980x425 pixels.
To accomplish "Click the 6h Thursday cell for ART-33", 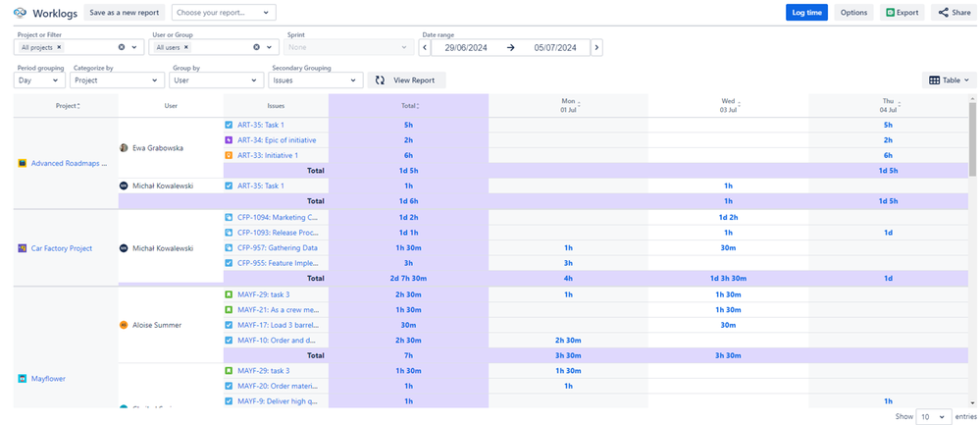I will [888, 155].
